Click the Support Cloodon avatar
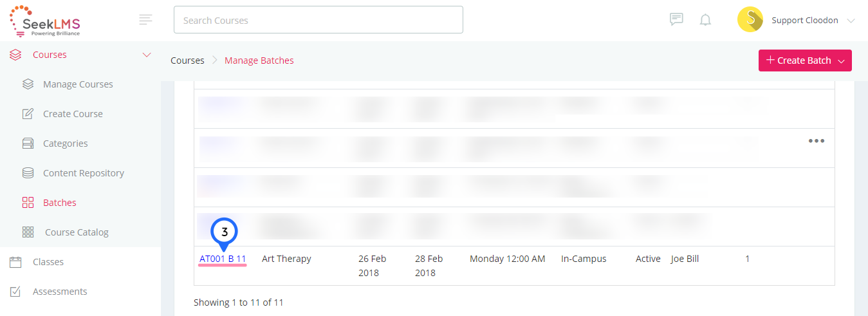Image resolution: width=868 pixels, height=316 pixels. click(x=750, y=20)
